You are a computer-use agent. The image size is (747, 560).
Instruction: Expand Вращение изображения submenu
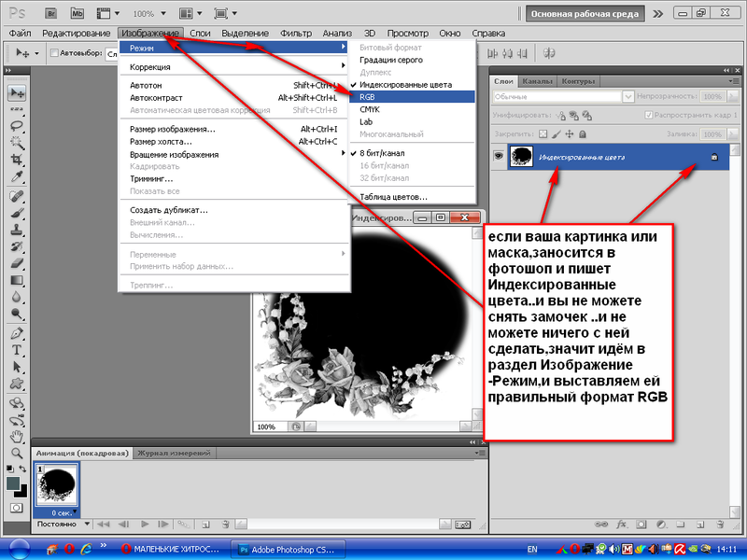[233, 154]
